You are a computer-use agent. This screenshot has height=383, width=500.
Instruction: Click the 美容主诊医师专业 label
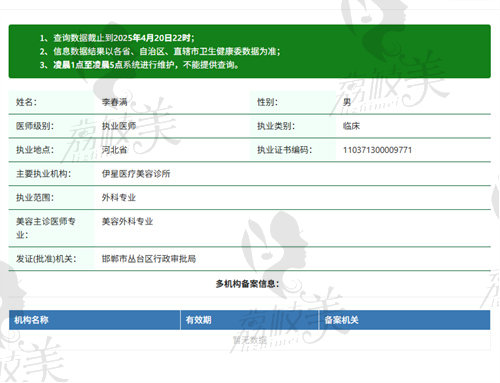[46, 228]
